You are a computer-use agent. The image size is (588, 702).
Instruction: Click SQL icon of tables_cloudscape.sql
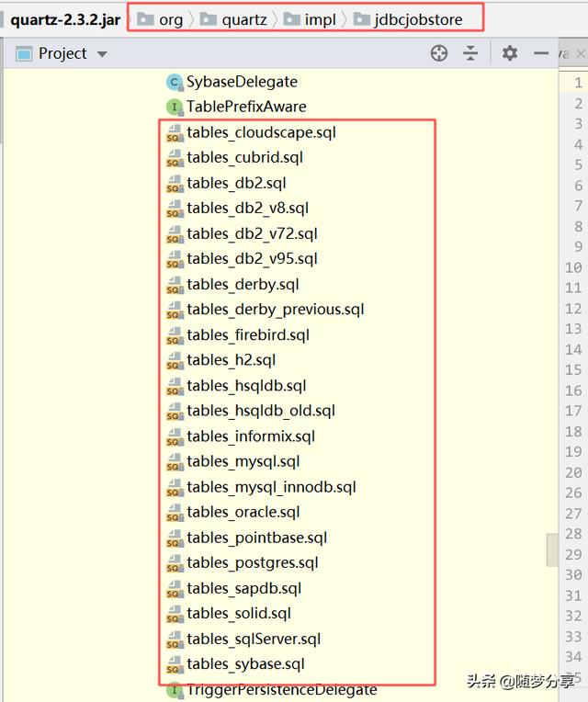point(175,133)
